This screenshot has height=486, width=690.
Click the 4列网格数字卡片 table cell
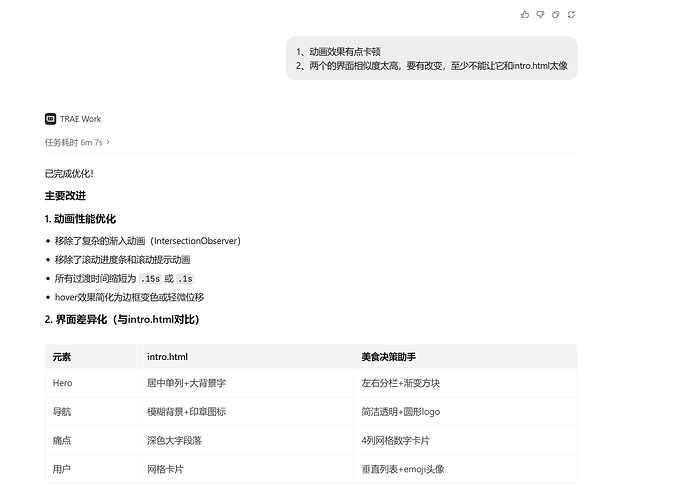(x=465, y=440)
